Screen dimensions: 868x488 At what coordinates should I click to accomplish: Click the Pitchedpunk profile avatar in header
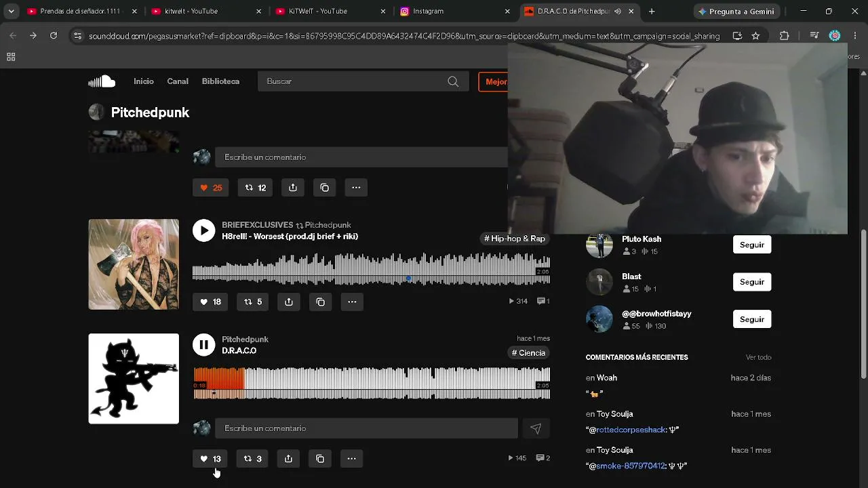click(x=96, y=113)
